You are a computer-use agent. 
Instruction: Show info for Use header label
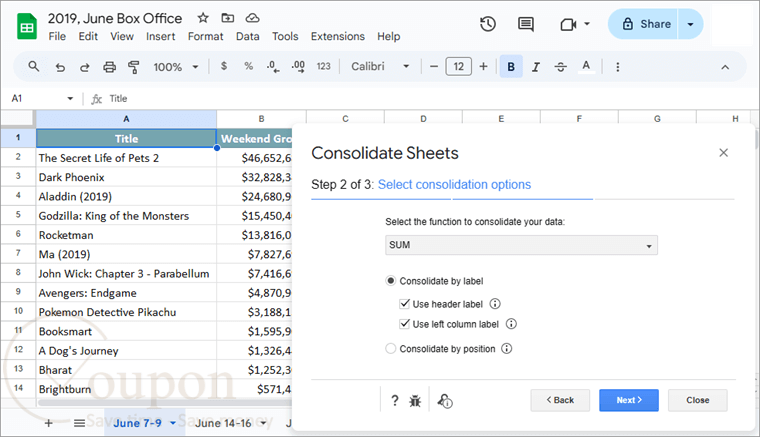click(495, 304)
